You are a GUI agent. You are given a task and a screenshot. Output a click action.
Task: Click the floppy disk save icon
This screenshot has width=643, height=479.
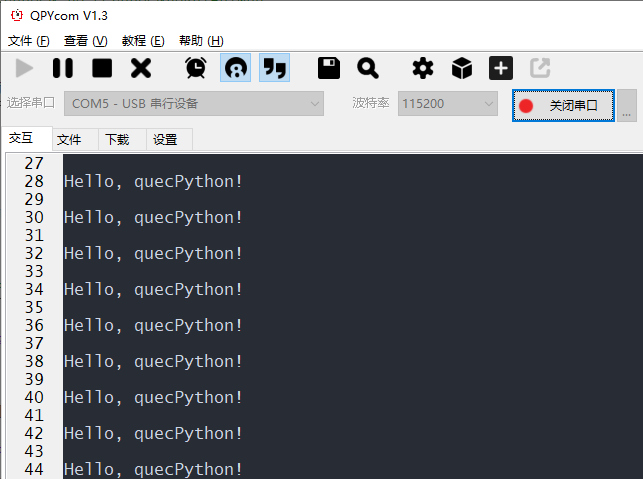328,68
